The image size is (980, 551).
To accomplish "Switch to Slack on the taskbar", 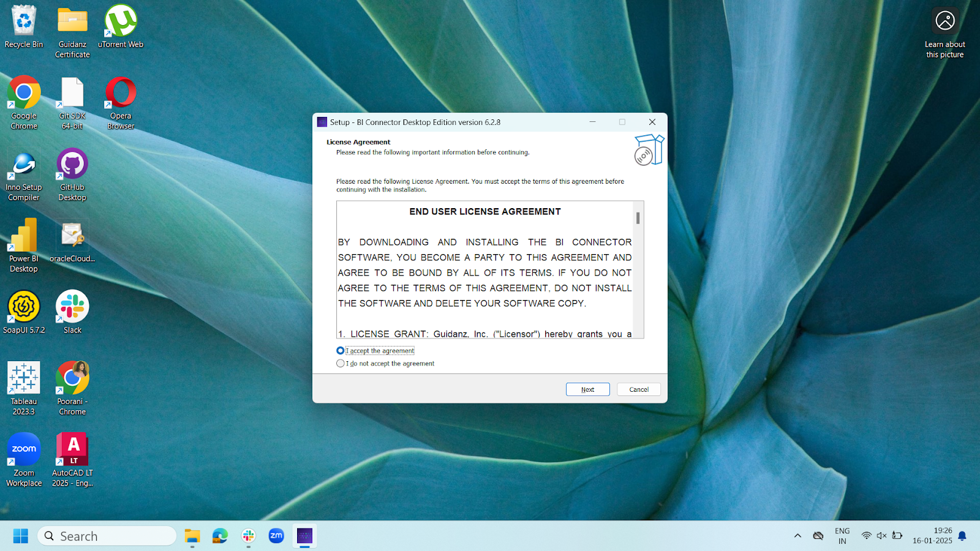I will 248,536.
